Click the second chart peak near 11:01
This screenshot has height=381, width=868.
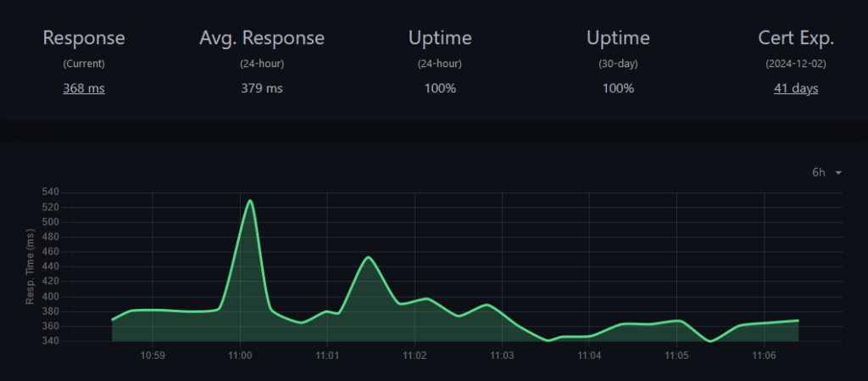(368, 257)
